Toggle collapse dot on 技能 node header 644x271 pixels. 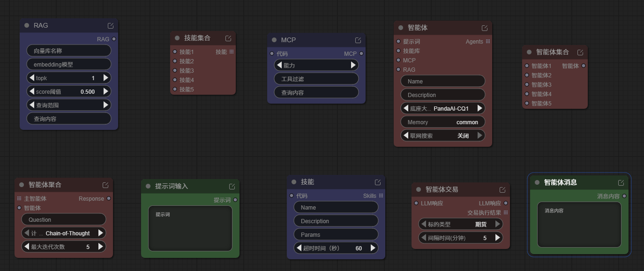tap(294, 182)
